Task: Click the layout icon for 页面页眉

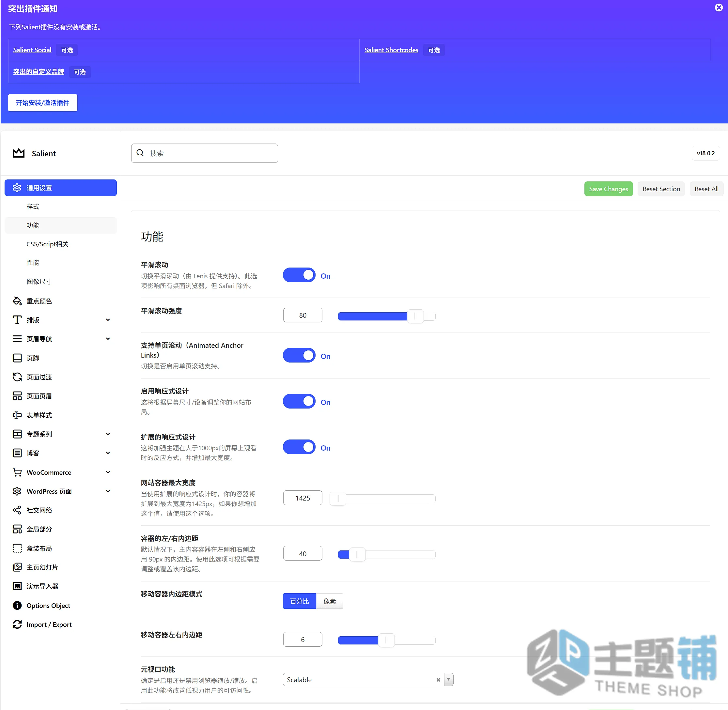Action: click(17, 396)
